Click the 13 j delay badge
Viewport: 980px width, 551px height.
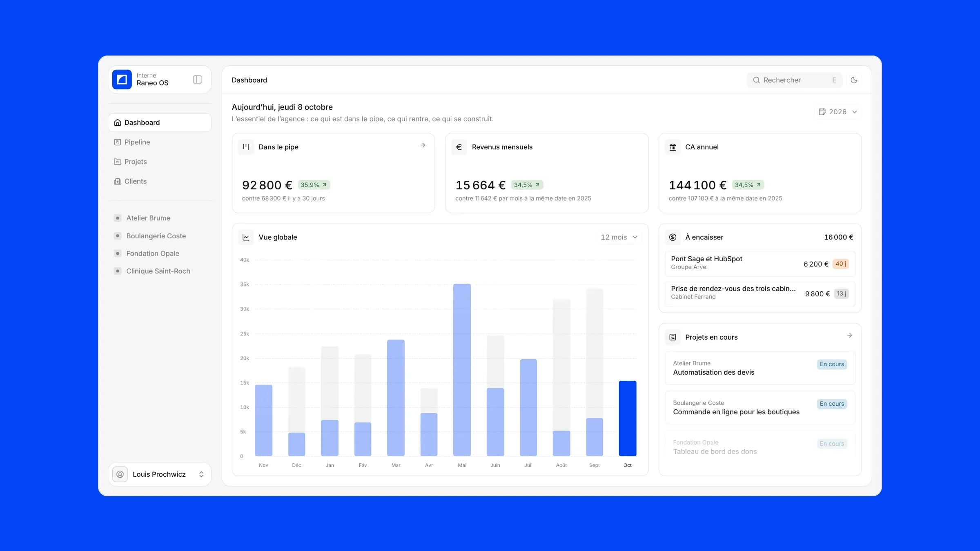[x=841, y=293]
